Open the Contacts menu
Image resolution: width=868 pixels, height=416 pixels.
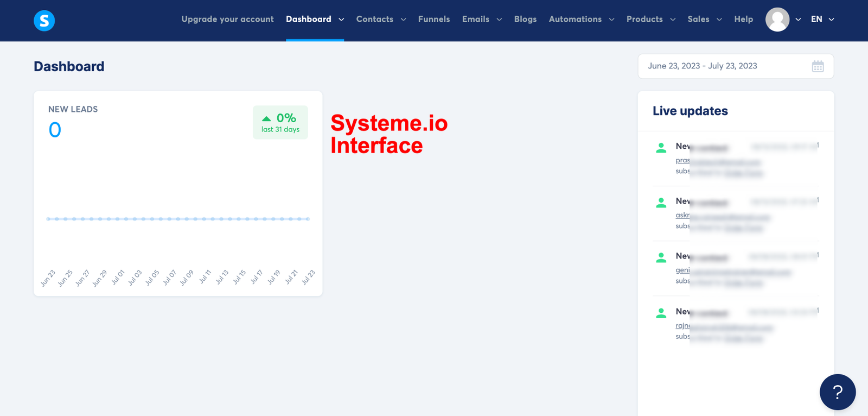375,19
